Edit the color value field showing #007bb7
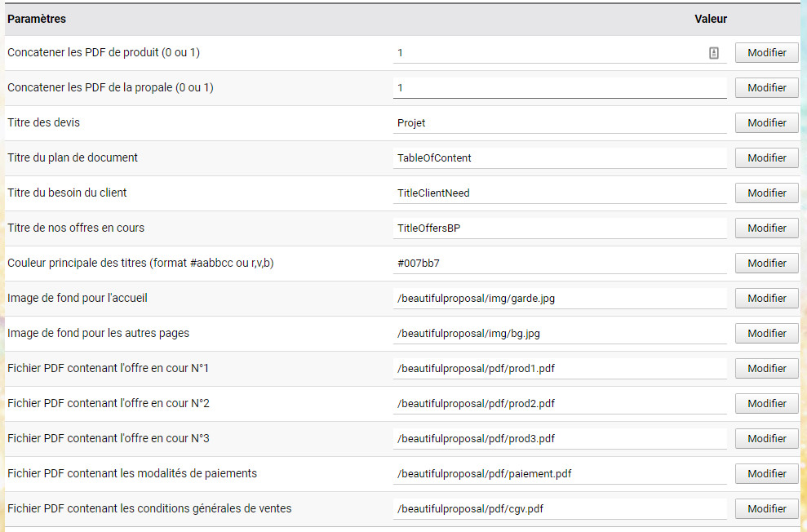 (x=560, y=263)
